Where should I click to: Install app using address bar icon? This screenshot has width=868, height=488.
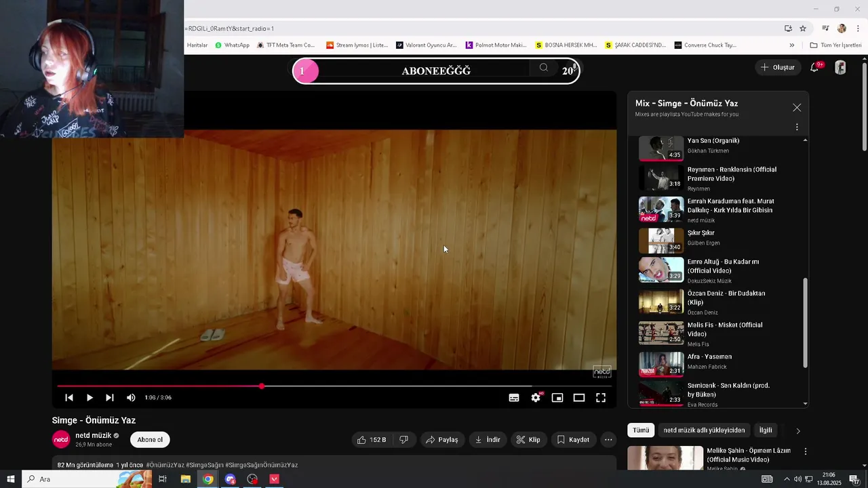tap(788, 28)
